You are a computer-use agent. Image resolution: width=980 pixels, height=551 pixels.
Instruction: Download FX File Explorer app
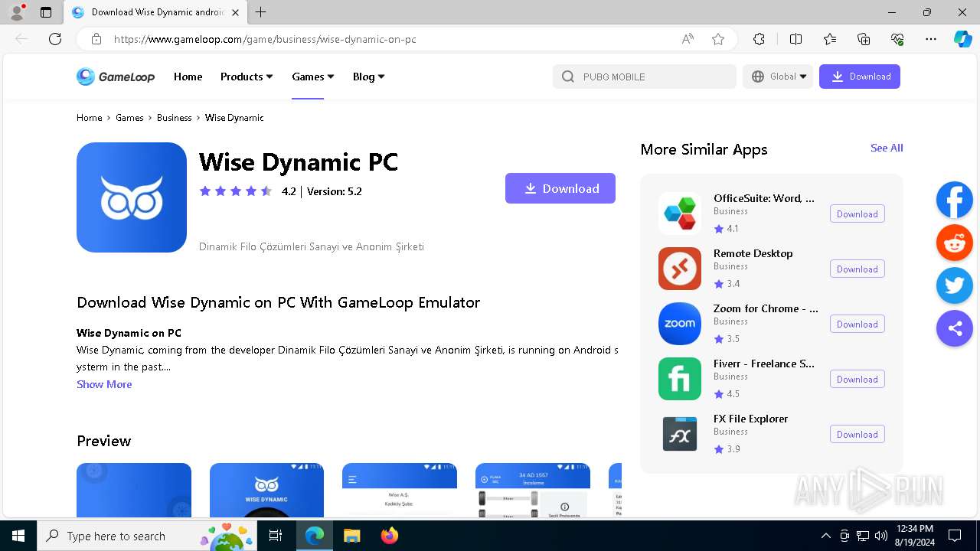click(x=857, y=435)
